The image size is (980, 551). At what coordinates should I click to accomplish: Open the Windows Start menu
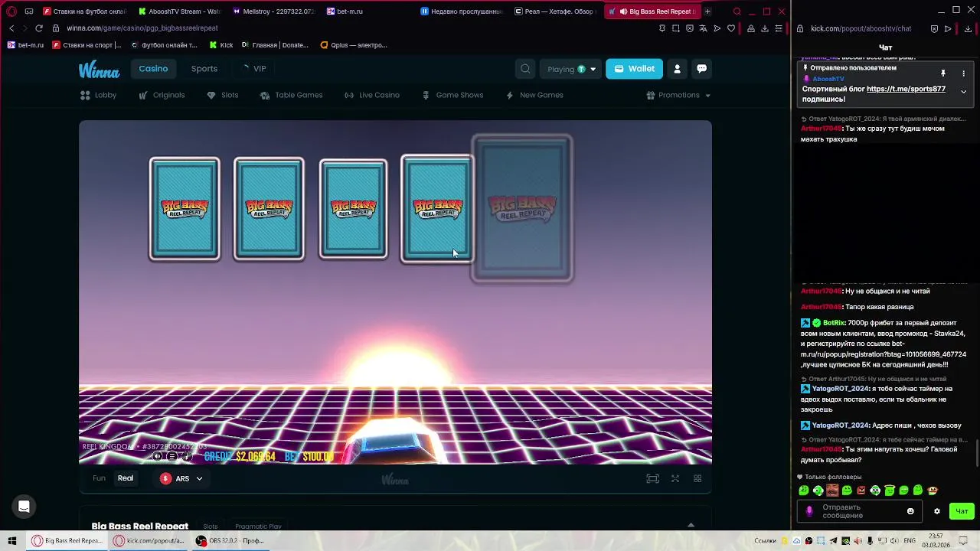coord(12,540)
